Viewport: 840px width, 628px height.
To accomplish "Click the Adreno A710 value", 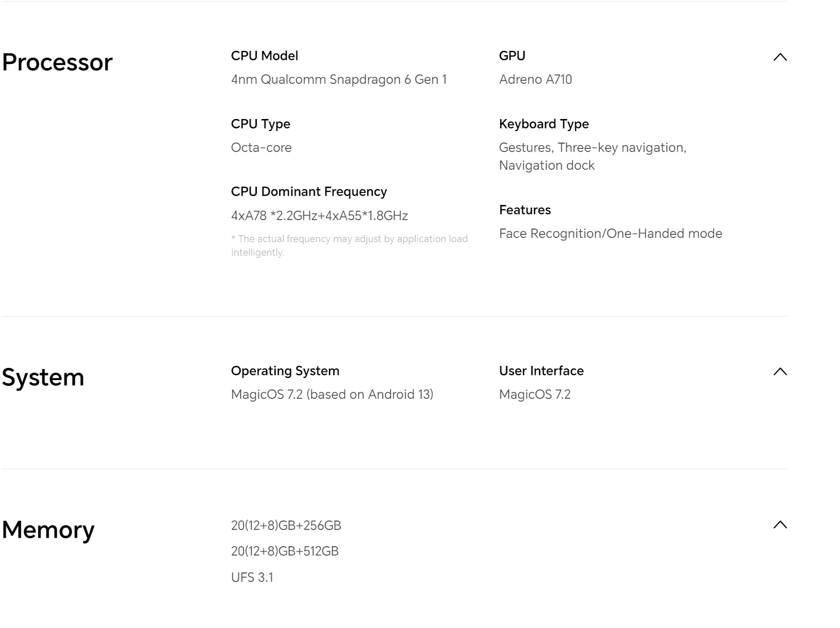I will coord(535,80).
